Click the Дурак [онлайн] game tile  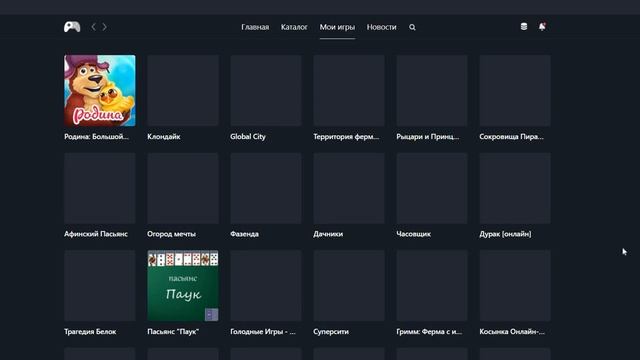(515, 188)
